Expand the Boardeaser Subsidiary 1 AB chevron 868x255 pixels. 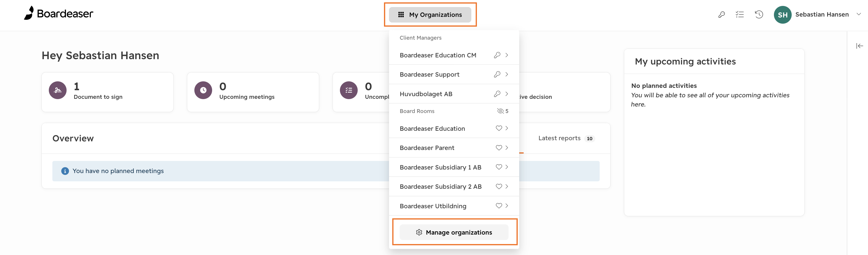tap(506, 167)
